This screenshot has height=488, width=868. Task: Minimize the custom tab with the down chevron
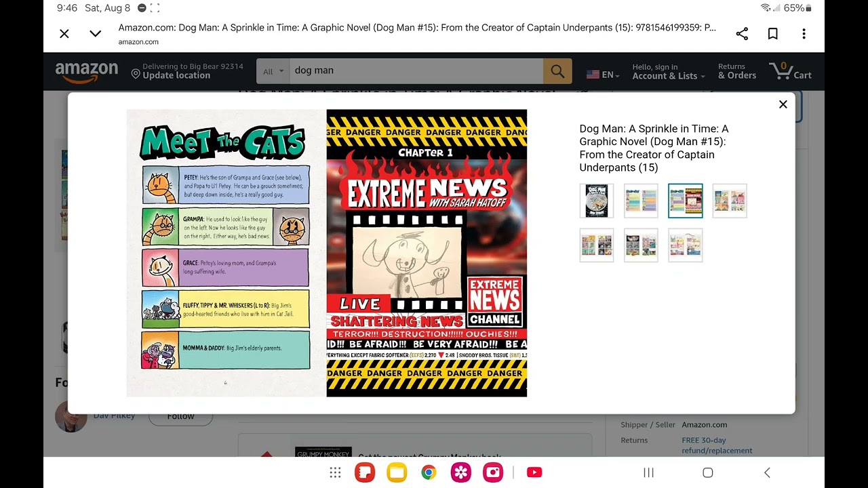tap(95, 34)
